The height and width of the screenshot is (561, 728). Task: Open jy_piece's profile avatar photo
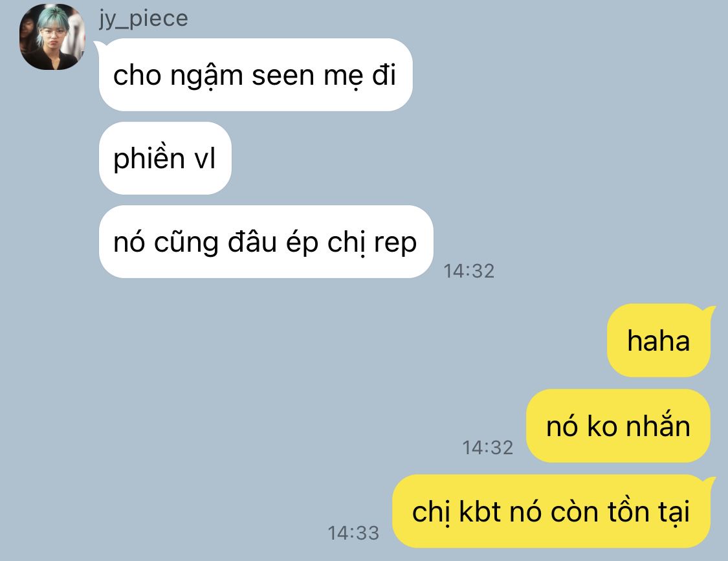pos(52,37)
